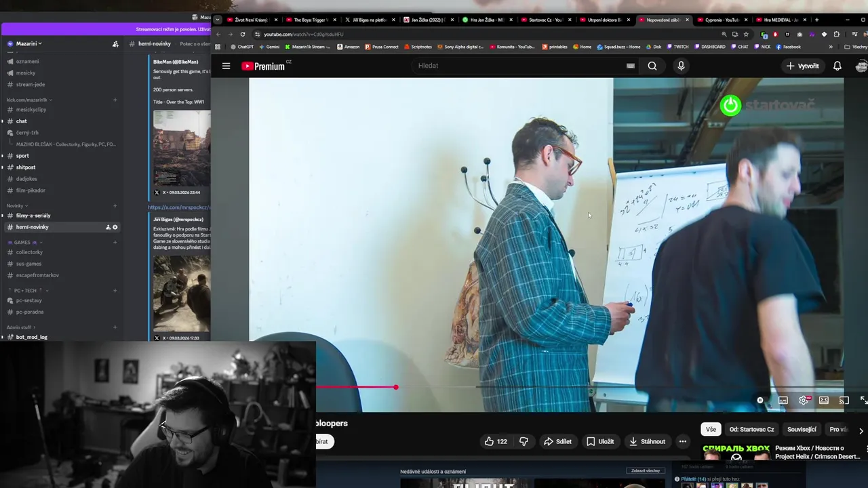Select the Vše filter chip

point(711,429)
